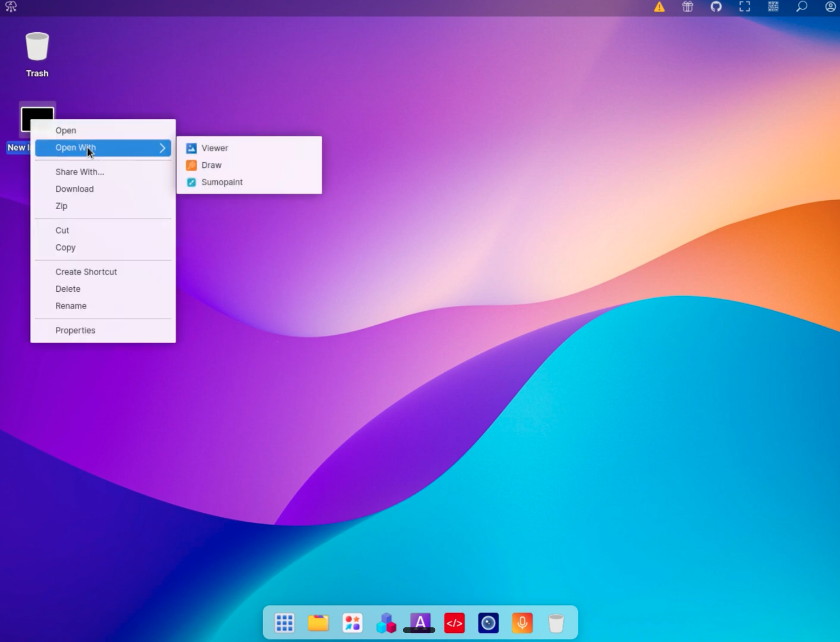Open the QR code icon in top bar
The height and width of the screenshot is (642, 840).
(773, 7)
